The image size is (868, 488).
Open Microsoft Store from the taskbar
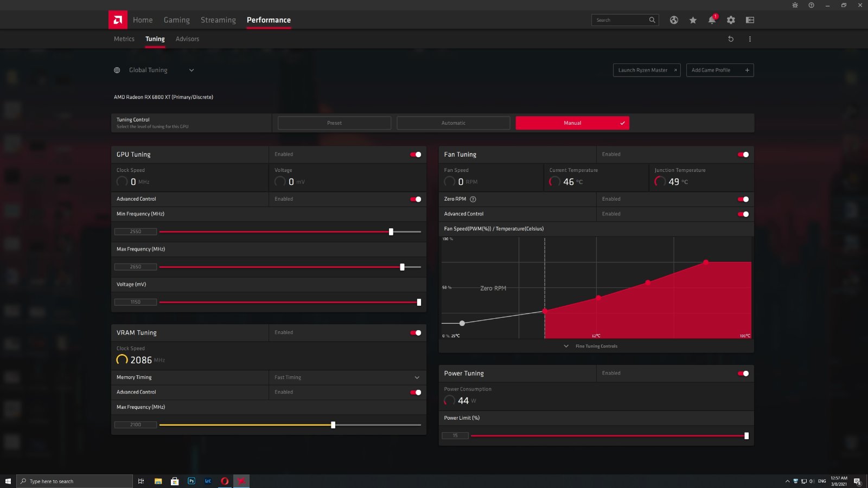(175, 481)
